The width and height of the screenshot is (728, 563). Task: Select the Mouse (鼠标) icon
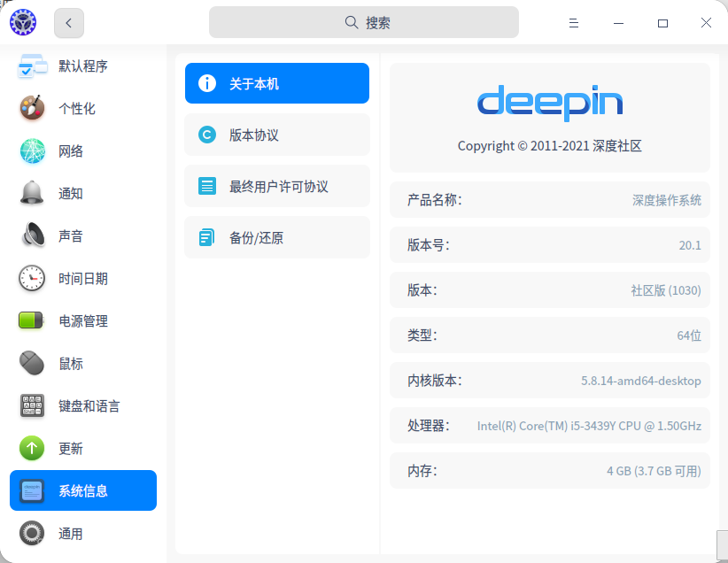coord(33,364)
